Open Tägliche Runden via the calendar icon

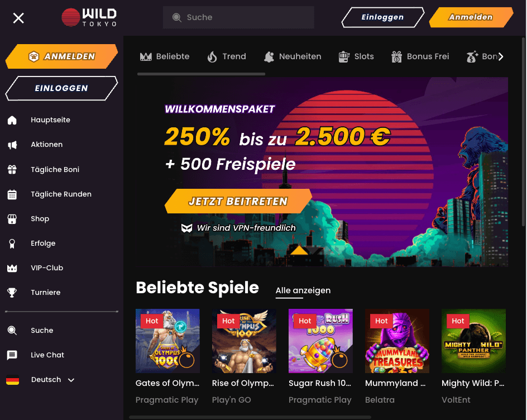[x=12, y=194]
